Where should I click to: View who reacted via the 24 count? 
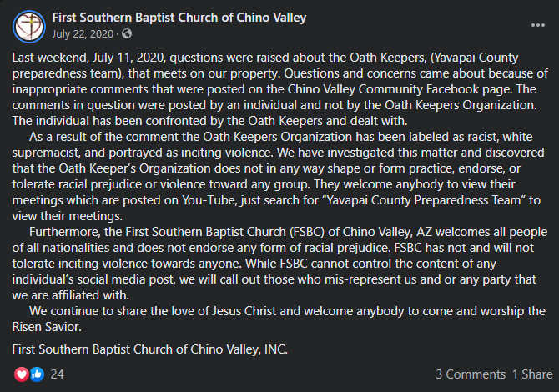pos(57,374)
